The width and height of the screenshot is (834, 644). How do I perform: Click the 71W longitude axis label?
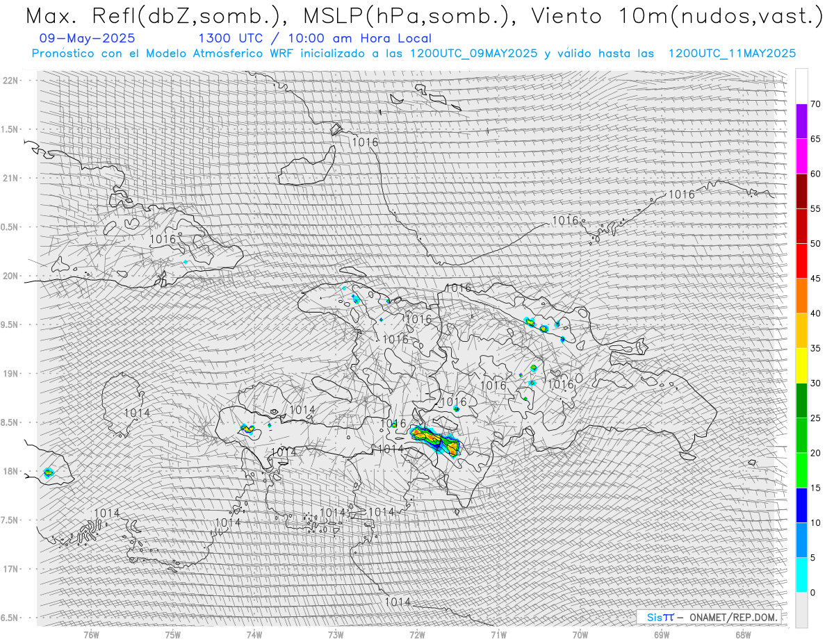[x=498, y=634]
